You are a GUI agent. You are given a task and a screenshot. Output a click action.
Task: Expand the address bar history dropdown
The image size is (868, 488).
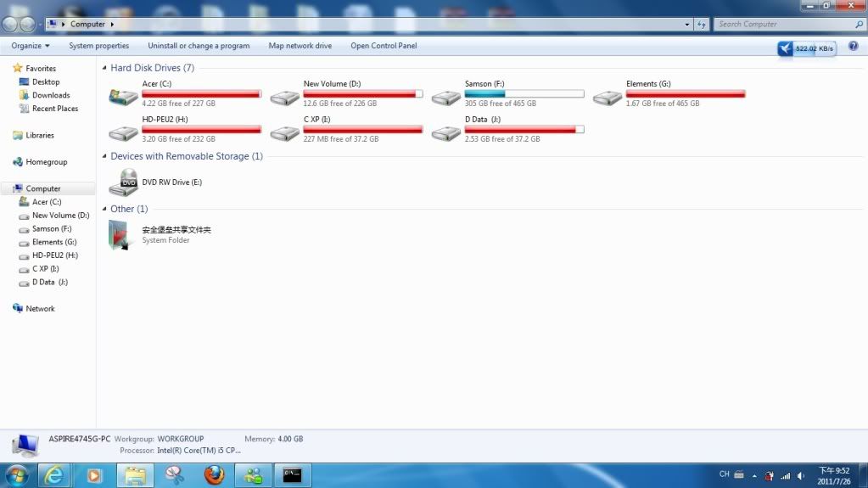pos(687,25)
